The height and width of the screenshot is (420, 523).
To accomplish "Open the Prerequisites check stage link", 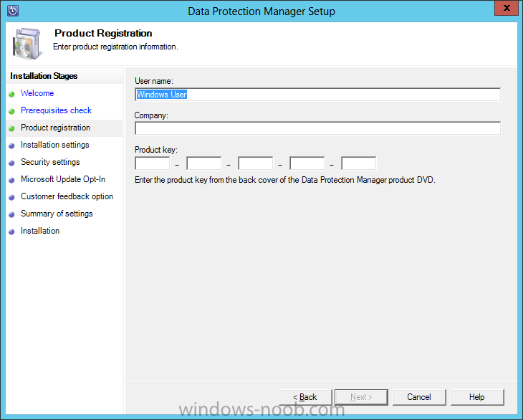I will click(x=56, y=110).
